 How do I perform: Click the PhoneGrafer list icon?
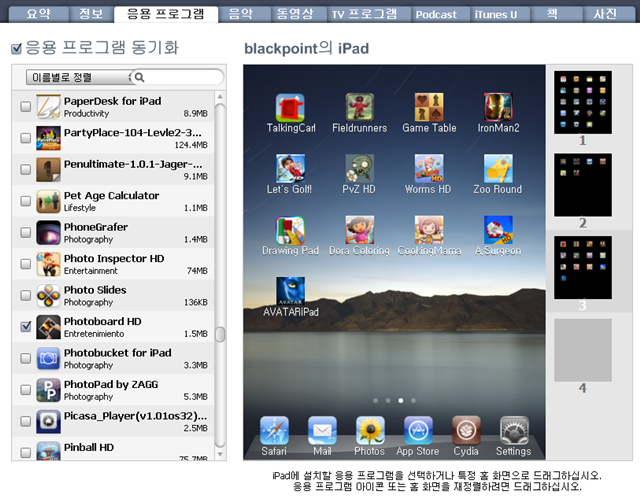[x=48, y=233]
